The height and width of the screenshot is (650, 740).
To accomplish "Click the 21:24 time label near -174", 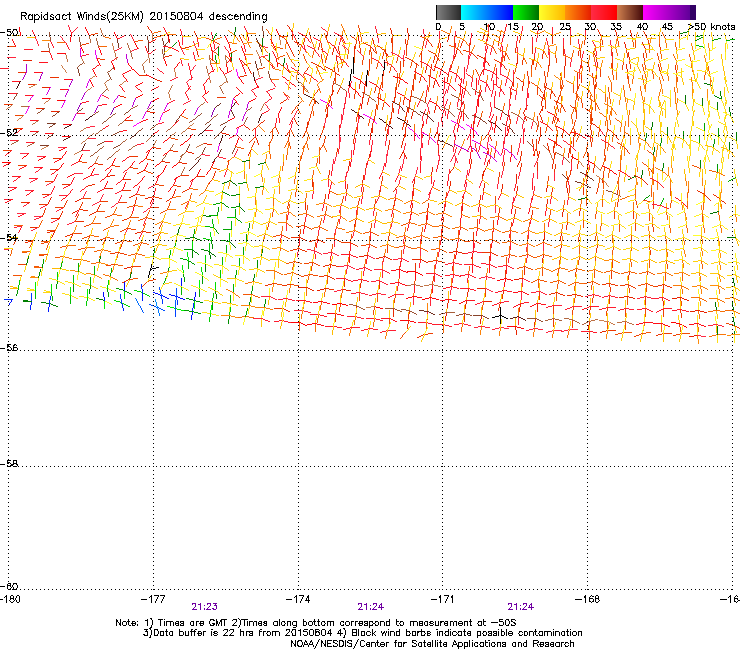I will (x=370, y=607).
